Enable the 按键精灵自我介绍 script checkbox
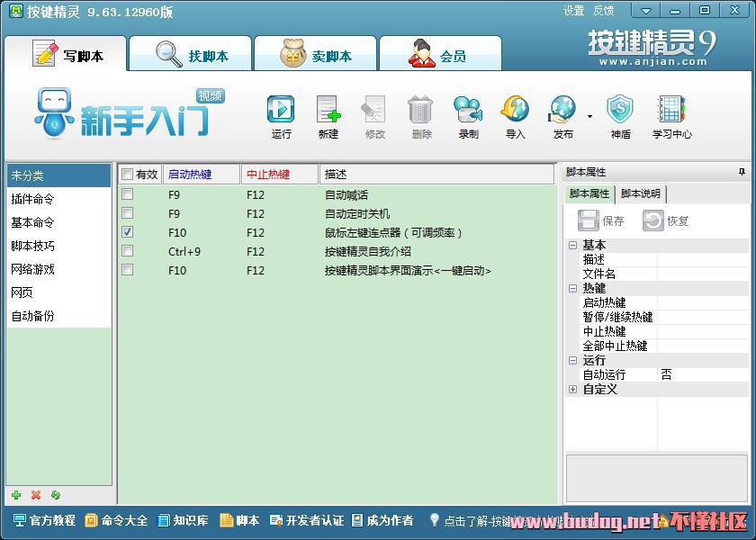 click(x=127, y=251)
